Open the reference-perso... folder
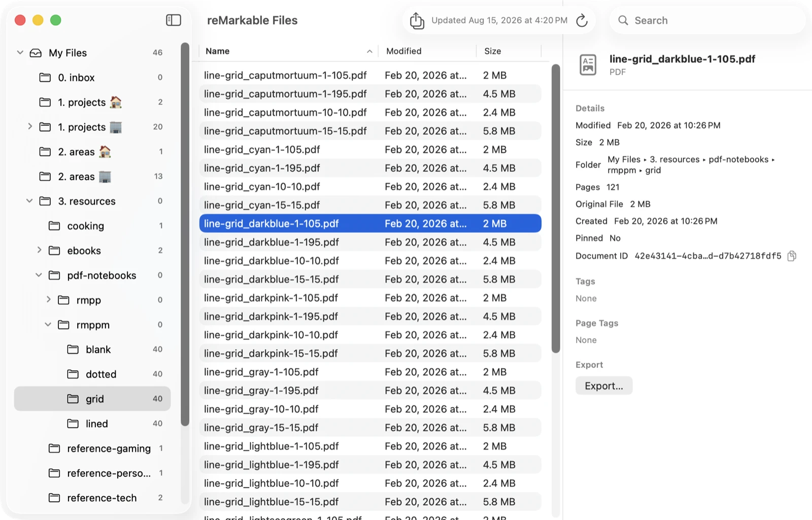 click(92, 473)
